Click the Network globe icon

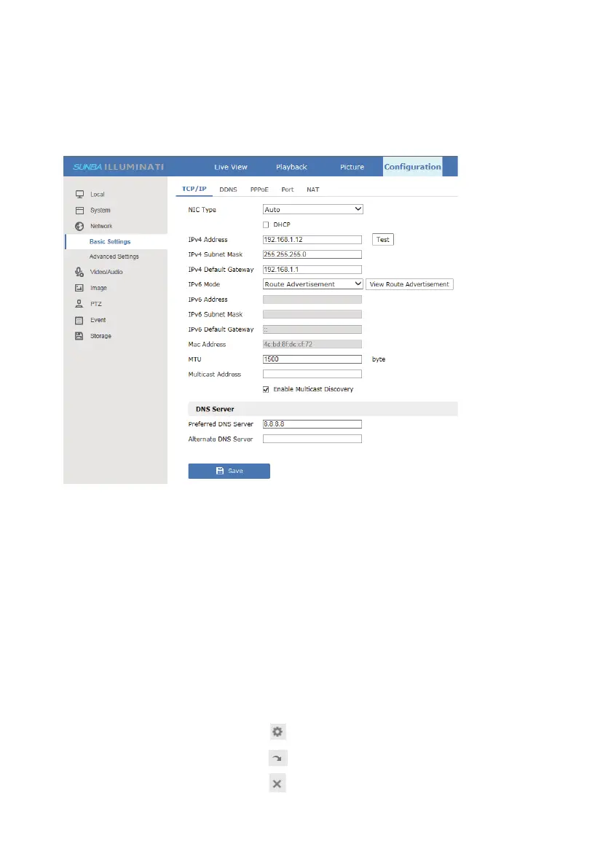(x=79, y=227)
